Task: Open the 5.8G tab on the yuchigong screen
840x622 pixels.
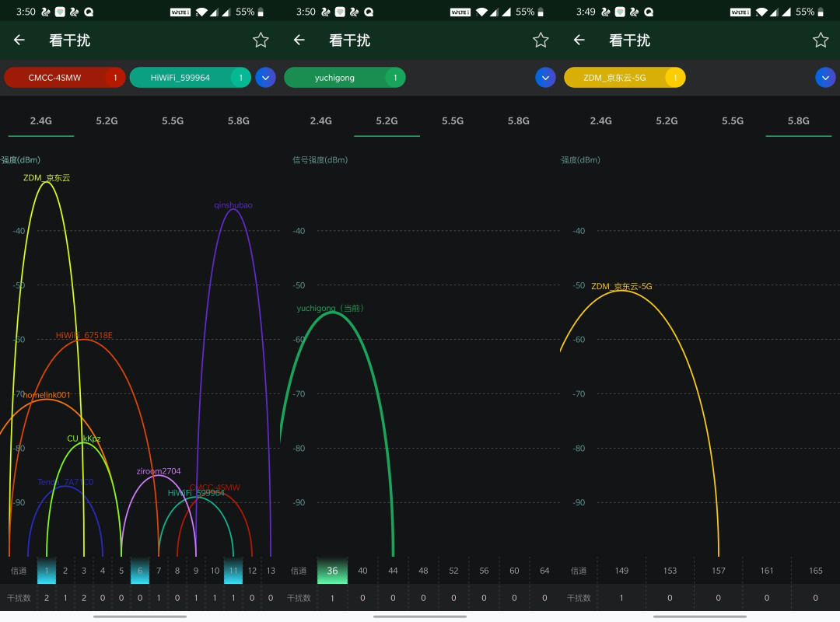Action: tap(519, 121)
